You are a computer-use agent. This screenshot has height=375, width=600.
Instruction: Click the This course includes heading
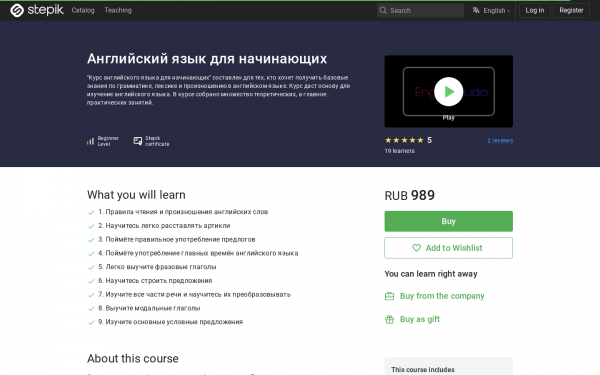[x=423, y=370]
